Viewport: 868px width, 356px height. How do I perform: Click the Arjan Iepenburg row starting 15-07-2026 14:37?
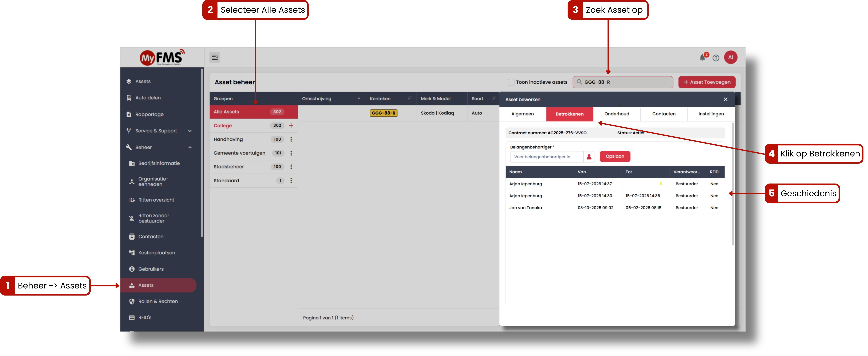pyautogui.click(x=615, y=184)
